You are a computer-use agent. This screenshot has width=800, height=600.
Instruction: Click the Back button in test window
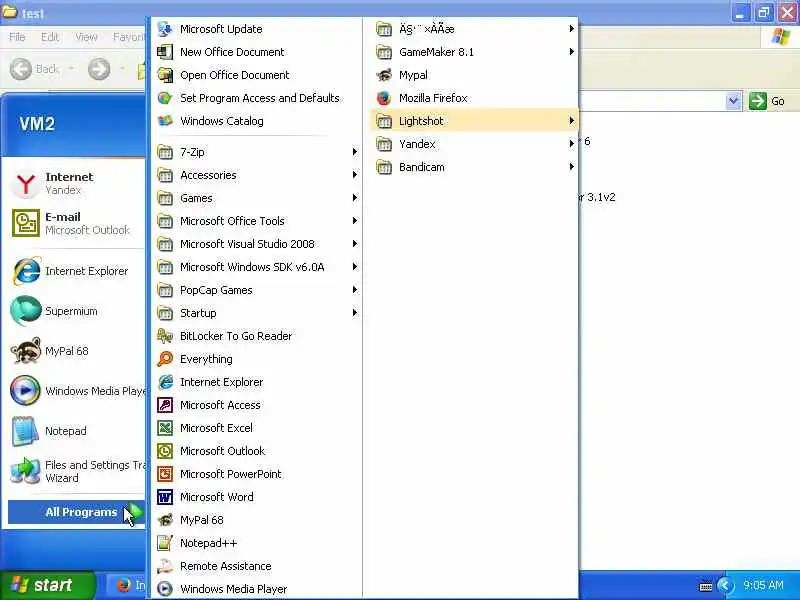pos(35,69)
